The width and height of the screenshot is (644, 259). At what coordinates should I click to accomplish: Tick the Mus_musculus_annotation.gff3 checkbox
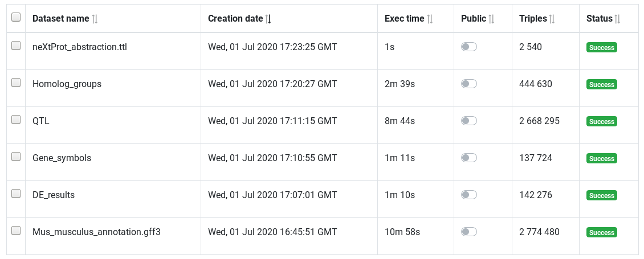point(16,231)
